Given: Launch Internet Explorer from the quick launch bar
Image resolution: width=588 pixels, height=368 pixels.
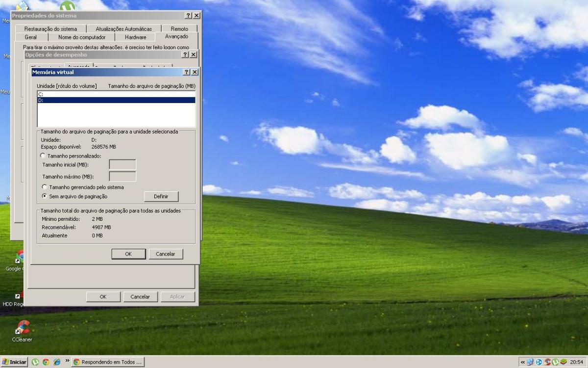Looking at the screenshot, I should pyautogui.click(x=57, y=362).
